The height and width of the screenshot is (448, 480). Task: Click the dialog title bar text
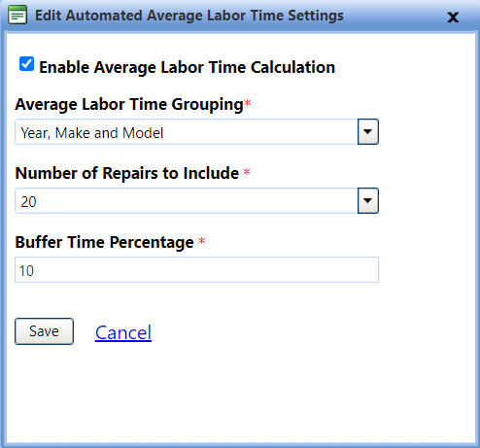point(189,16)
